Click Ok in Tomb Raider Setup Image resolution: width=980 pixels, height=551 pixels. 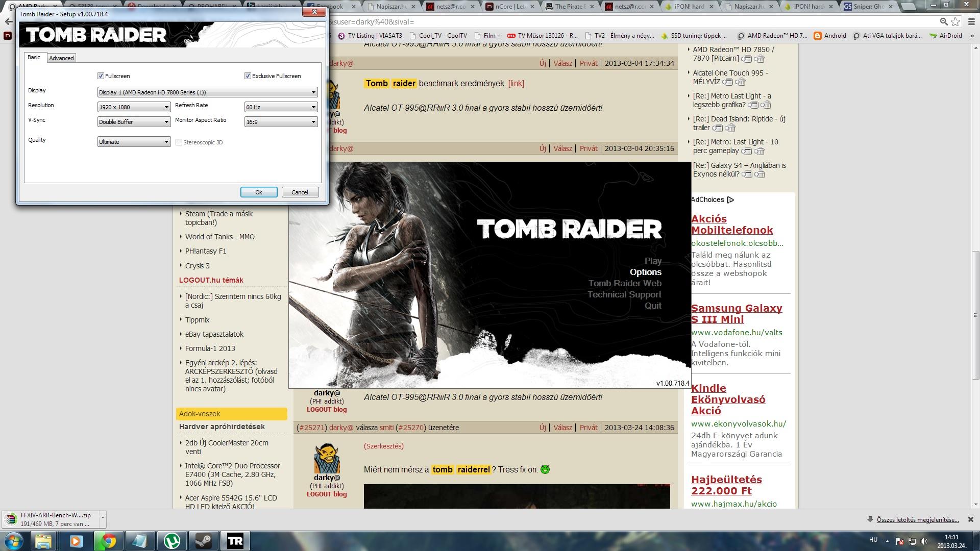click(x=259, y=192)
